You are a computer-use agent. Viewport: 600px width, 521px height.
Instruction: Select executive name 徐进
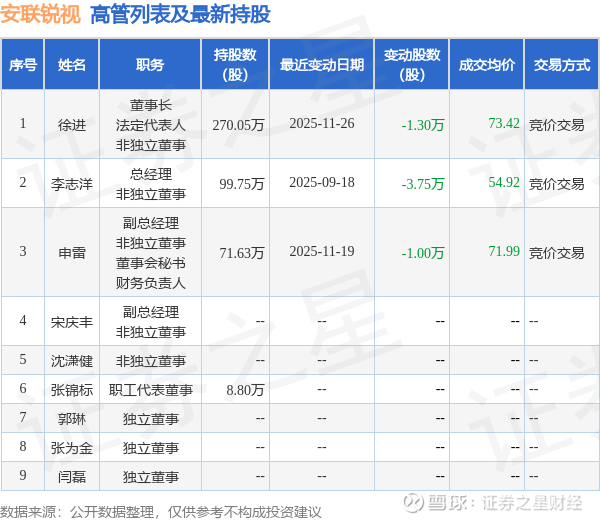(x=72, y=125)
